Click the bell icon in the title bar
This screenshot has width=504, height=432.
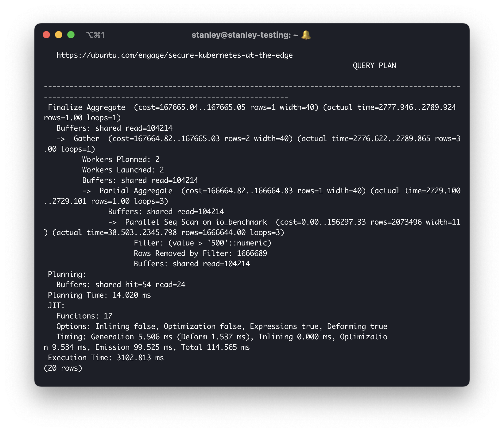(x=306, y=35)
